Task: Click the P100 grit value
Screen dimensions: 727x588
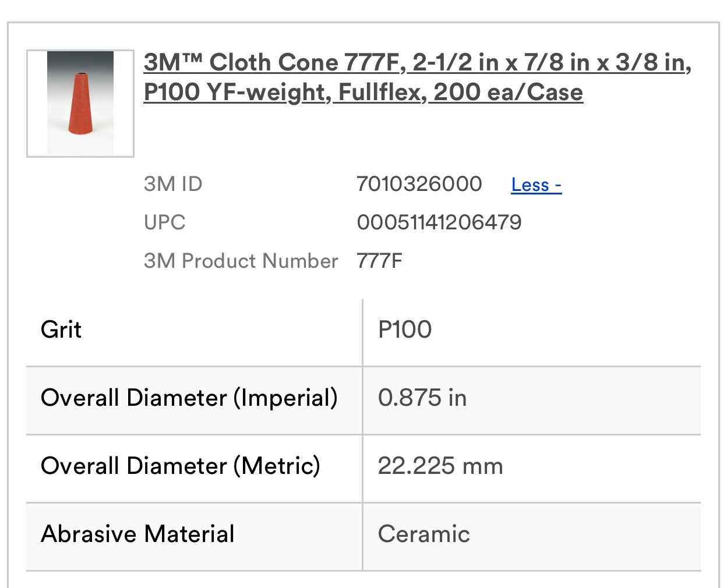Action: [x=405, y=330]
